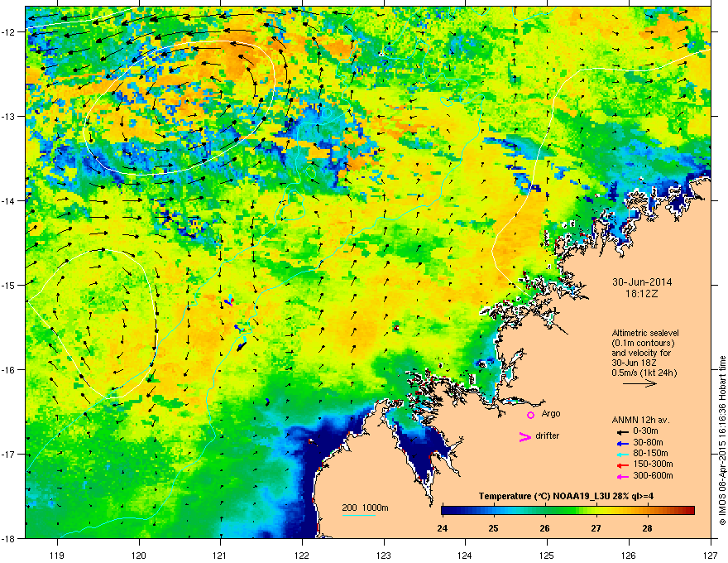Click the 30-80m depth label
The height and width of the screenshot is (563, 728).
click(648, 442)
